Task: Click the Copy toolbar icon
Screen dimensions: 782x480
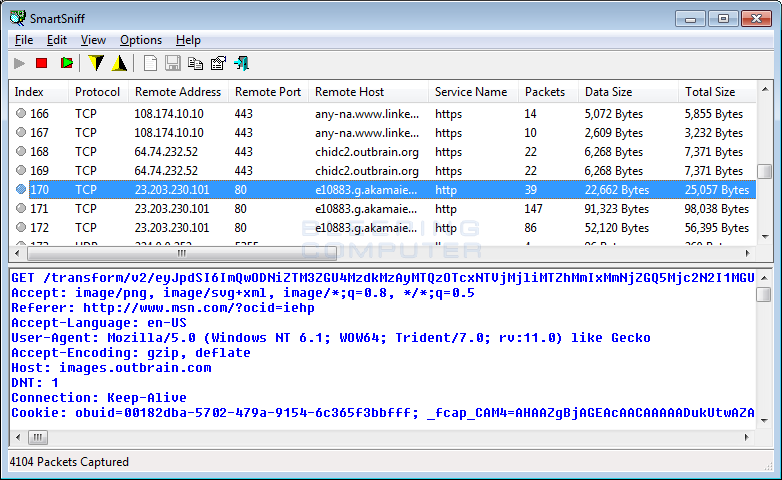Action: point(196,63)
